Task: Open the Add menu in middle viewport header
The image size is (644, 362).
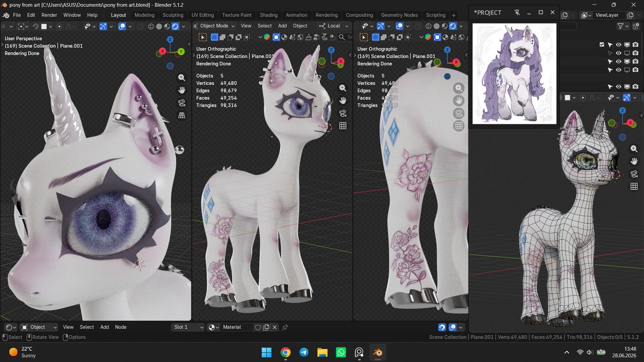Action: tap(282, 26)
